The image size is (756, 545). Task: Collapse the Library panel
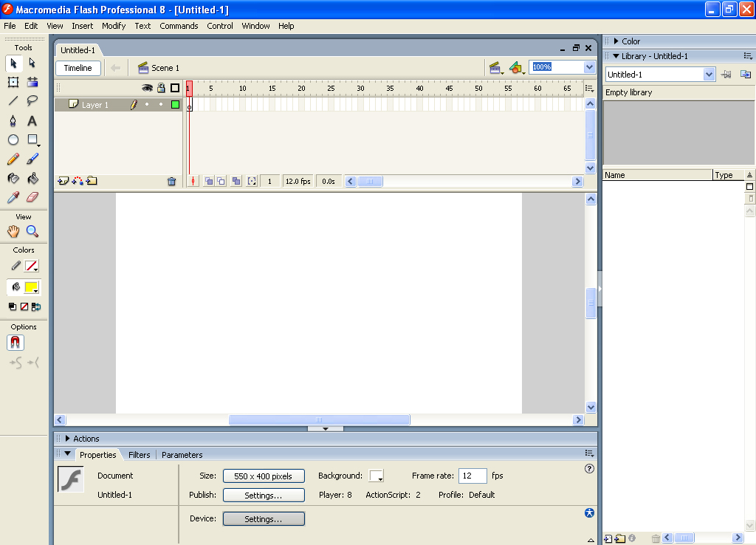(616, 56)
